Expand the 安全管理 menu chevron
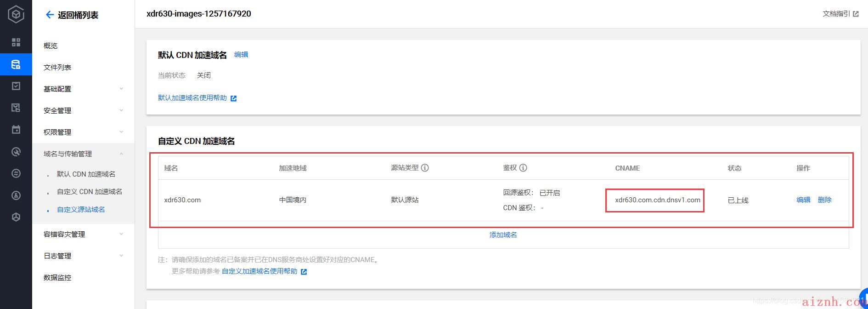The width and height of the screenshot is (868, 309). pyautogui.click(x=121, y=110)
